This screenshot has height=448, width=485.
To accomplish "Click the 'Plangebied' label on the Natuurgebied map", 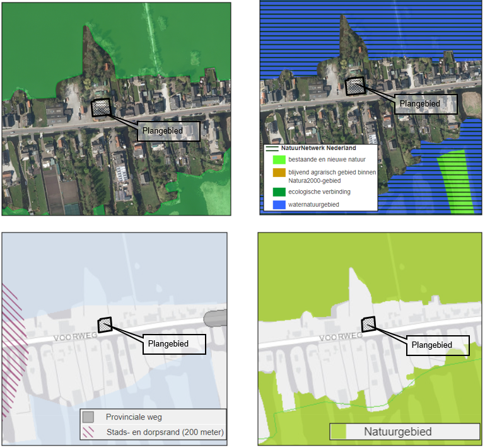I will point(438,345).
